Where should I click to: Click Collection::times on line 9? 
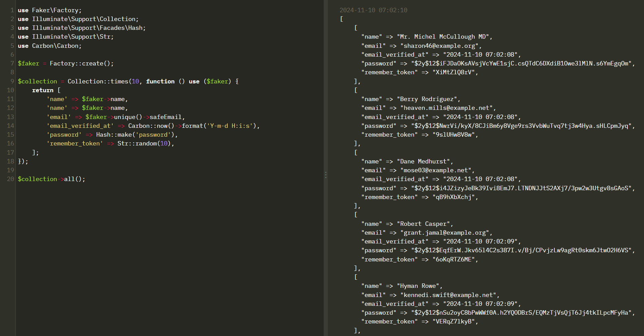click(x=98, y=81)
